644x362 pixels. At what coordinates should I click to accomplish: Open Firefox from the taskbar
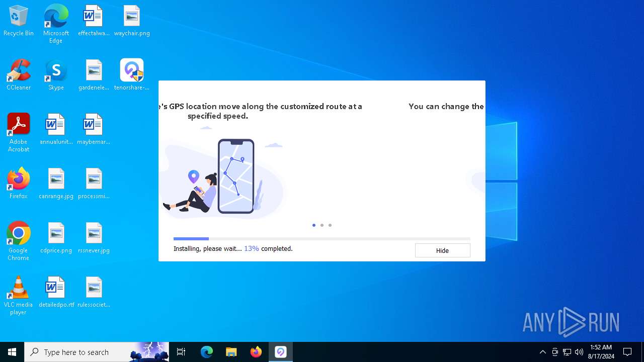pyautogui.click(x=256, y=352)
